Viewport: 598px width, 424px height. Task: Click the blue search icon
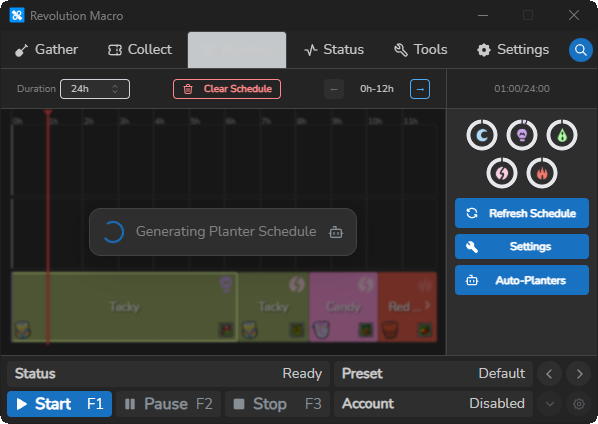click(580, 50)
